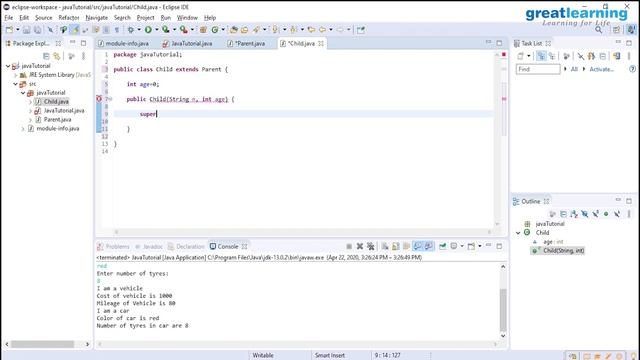Open the Source menu

(44, 18)
